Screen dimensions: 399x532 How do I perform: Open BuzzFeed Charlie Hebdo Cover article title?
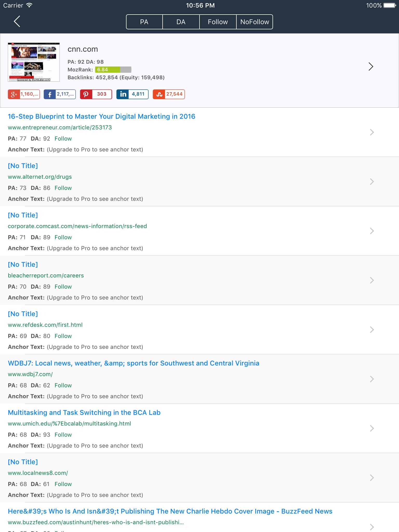click(x=170, y=511)
